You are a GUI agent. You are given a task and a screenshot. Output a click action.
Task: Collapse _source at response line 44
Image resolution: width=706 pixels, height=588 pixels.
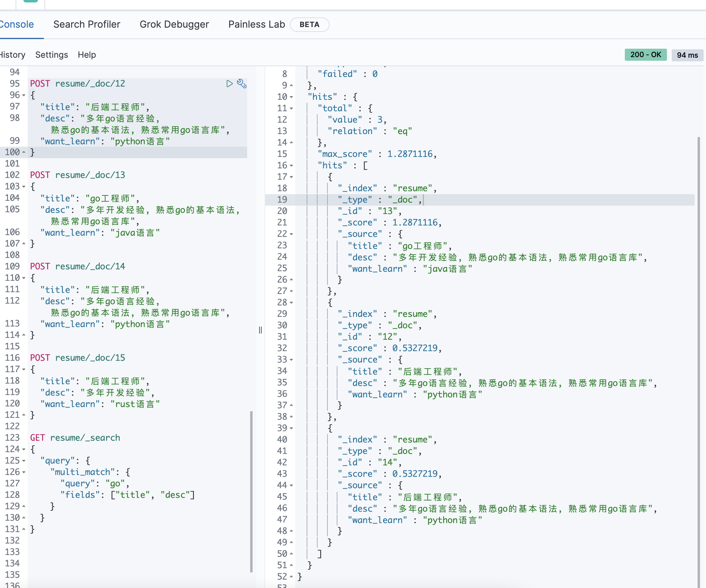pyautogui.click(x=291, y=486)
